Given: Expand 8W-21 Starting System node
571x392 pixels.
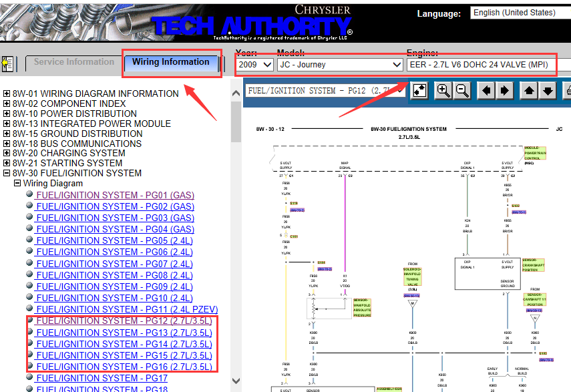Looking at the screenshot, I should (x=7, y=163).
